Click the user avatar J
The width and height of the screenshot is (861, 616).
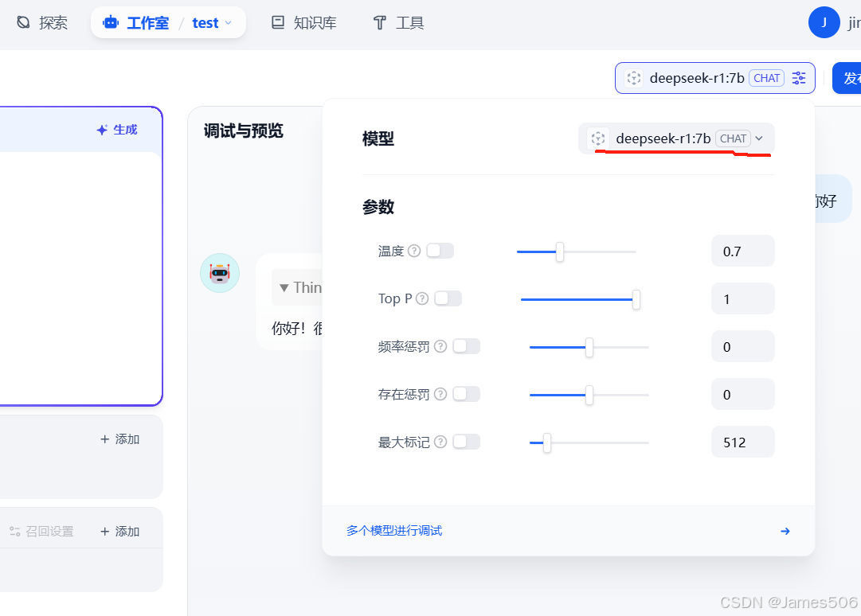824,22
